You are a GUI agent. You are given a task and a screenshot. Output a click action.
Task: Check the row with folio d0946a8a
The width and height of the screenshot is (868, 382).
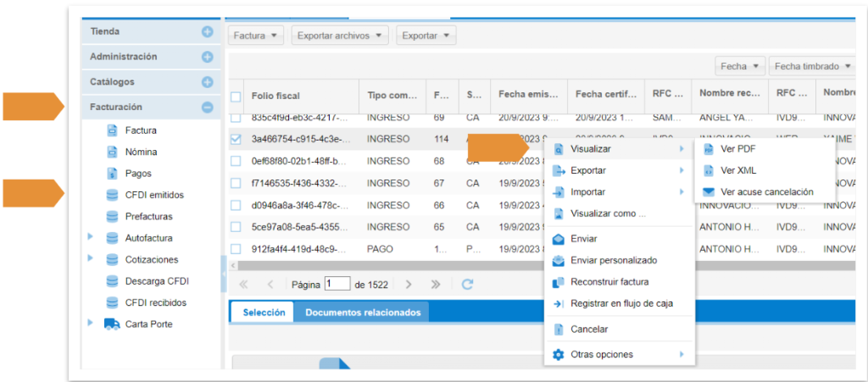point(236,205)
